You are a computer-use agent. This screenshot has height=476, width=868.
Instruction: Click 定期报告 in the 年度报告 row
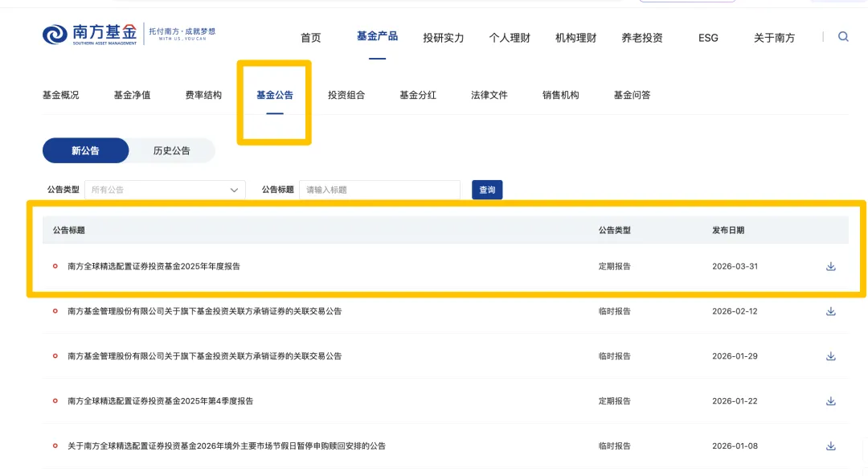[615, 266]
